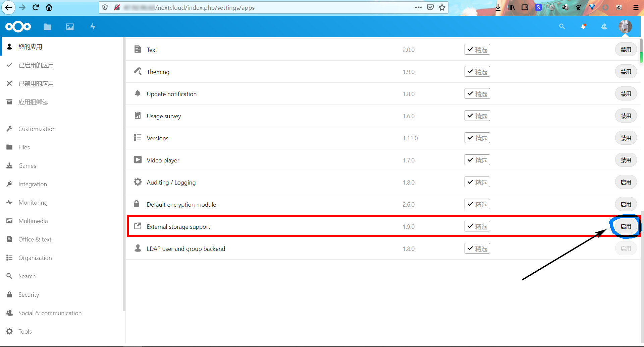
Task: Click the Nextcloud logo
Action: point(18,26)
